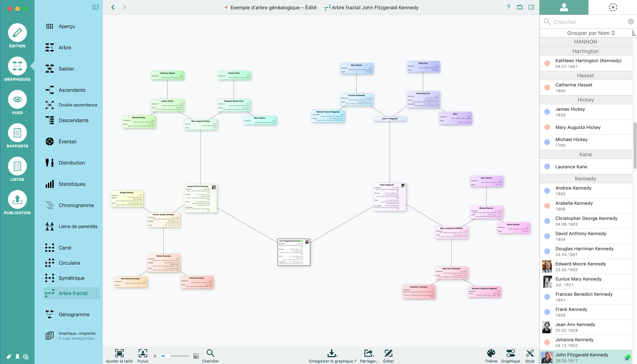Open the Partager dropdown
637x364 pixels.
369,356
